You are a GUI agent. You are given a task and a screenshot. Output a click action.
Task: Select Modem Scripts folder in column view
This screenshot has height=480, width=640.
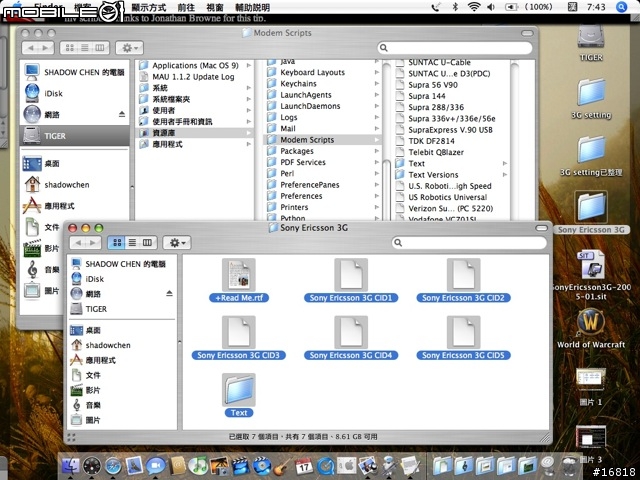click(322, 140)
